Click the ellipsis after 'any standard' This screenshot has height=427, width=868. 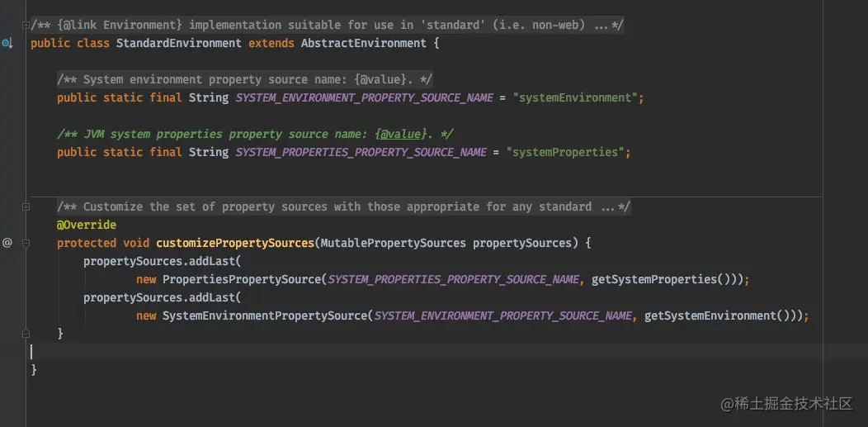(x=607, y=206)
